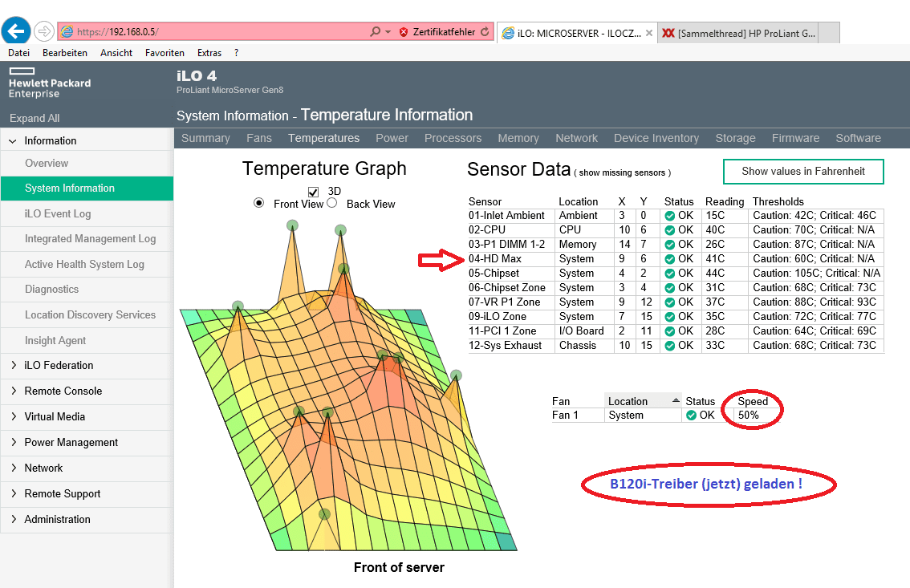Switch to the Fans tab
The image size is (910, 588).
coord(259,138)
